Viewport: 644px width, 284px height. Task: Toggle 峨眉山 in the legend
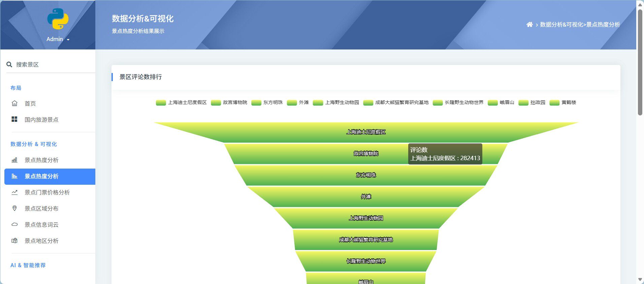click(501, 102)
